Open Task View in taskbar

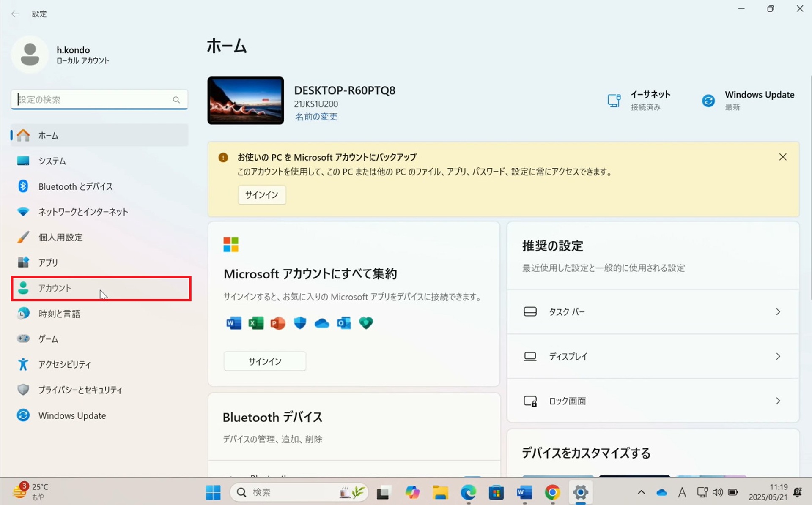click(383, 492)
